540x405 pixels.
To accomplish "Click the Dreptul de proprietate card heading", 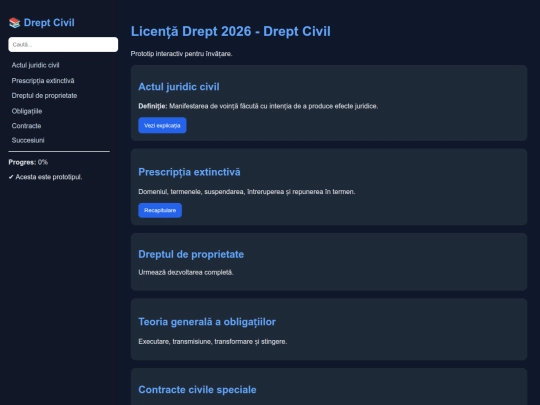I will pos(191,254).
